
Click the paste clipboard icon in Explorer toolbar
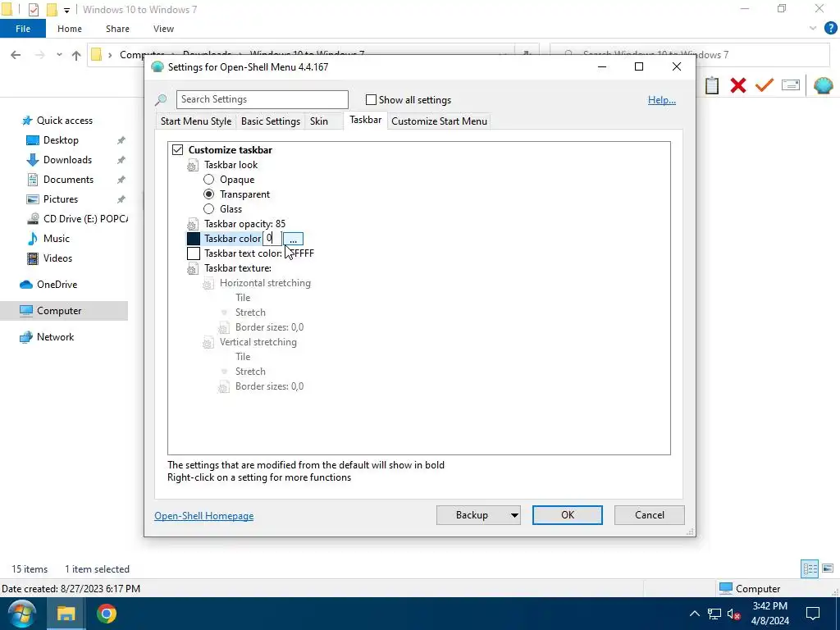(x=712, y=85)
